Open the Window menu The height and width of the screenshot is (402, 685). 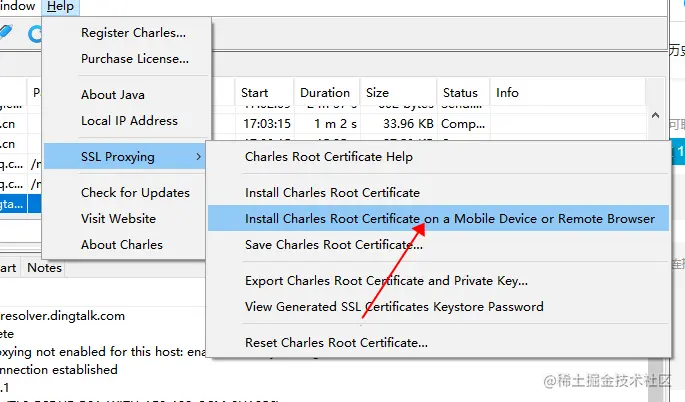(x=17, y=7)
